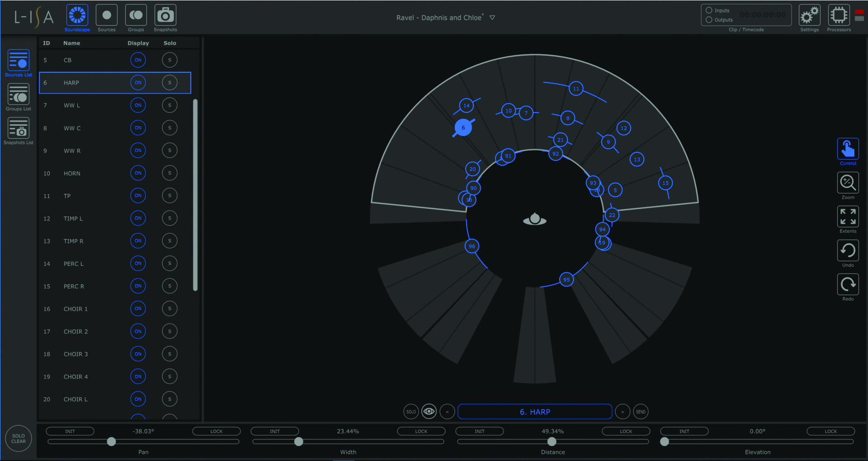The width and height of the screenshot is (868, 461).
Task: Click the Extents view icon
Action: 848,217
